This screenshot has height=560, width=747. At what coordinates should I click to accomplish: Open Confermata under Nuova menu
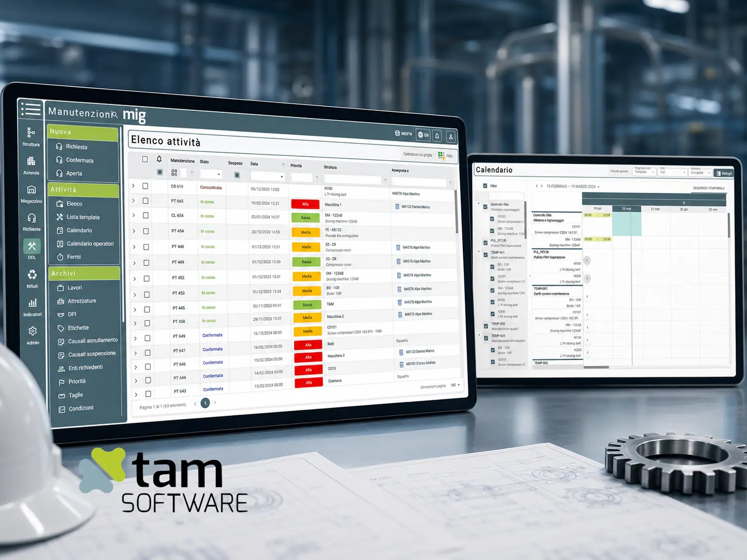pyautogui.click(x=79, y=160)
